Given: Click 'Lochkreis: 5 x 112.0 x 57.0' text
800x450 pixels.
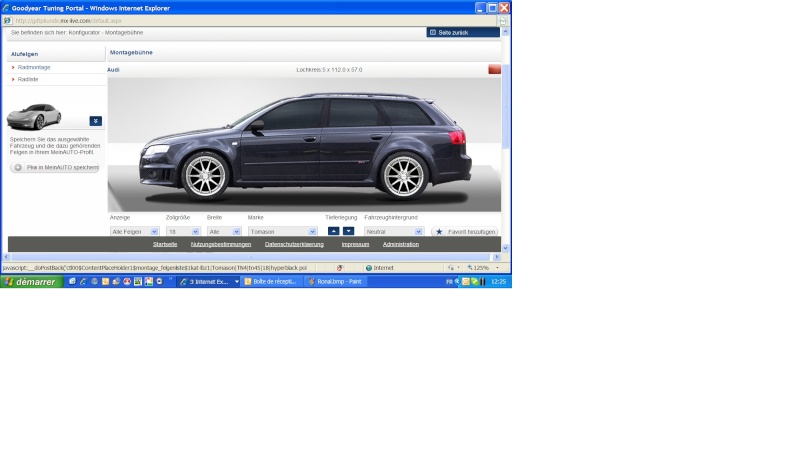Looking at the screenshot, I should pyautogui.click(x=329, y=70).
